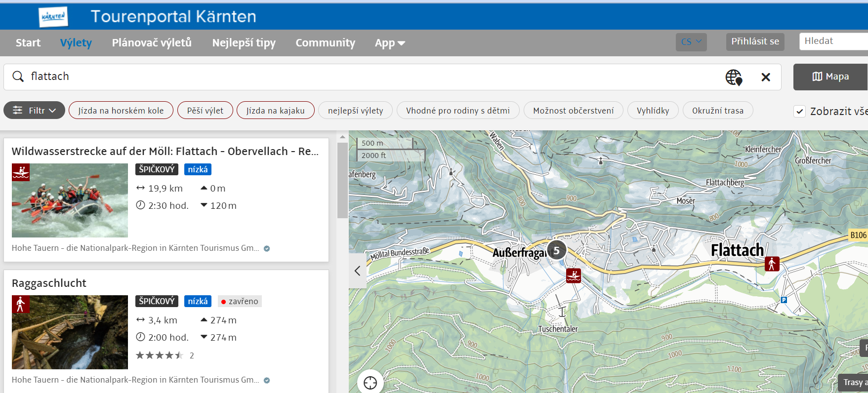Open the Start menu item
Image resolution: width=868 pixels, height=393 pixels.
pyautogui.click(x=28, y=43)
